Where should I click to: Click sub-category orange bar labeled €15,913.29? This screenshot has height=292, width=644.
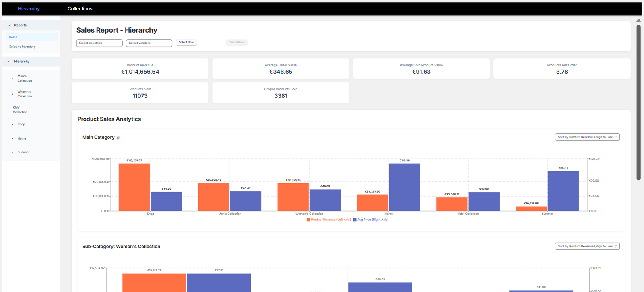pyautogui.click(x=154, y=283)
